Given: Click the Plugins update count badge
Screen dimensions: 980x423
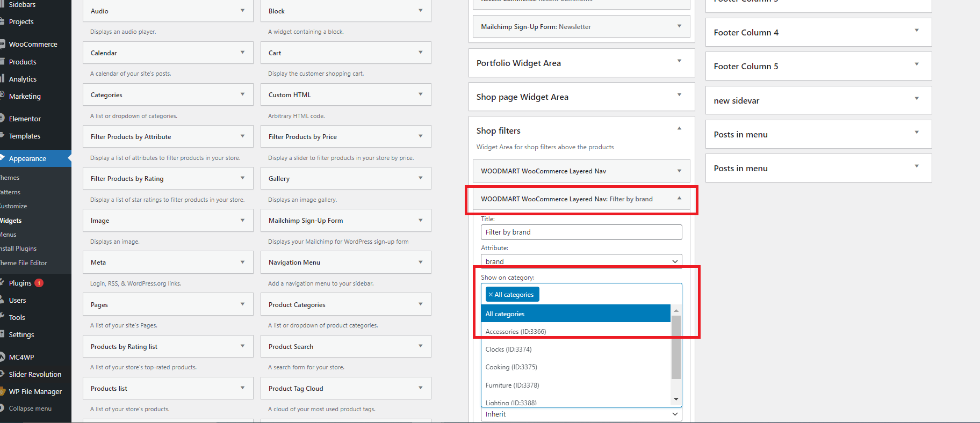Looking at the screenshot, I should 39,283.
